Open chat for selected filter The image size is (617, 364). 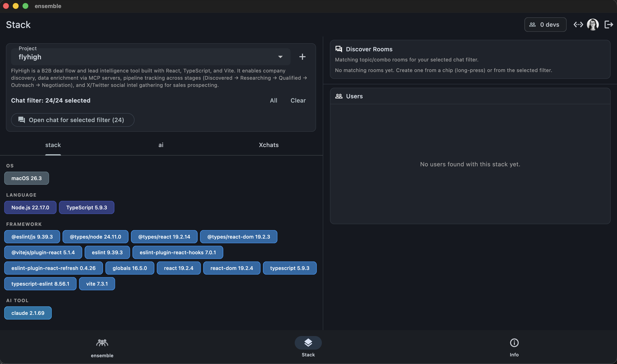click(x=73, y=120)
